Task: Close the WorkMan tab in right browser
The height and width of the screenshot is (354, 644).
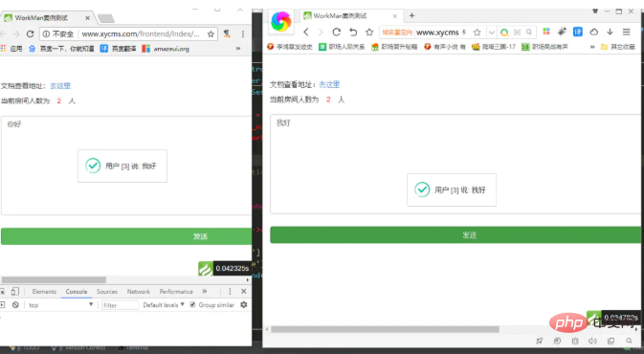Action: [394, 16]
